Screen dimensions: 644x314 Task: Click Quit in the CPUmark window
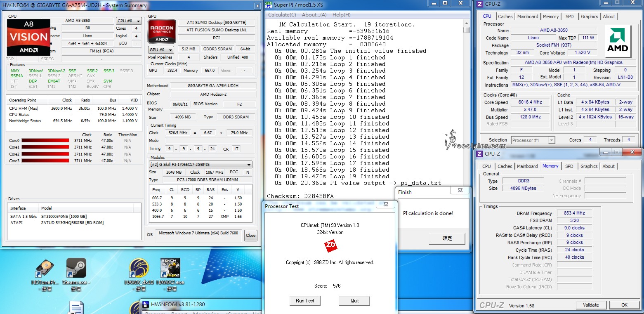point(354,301)
